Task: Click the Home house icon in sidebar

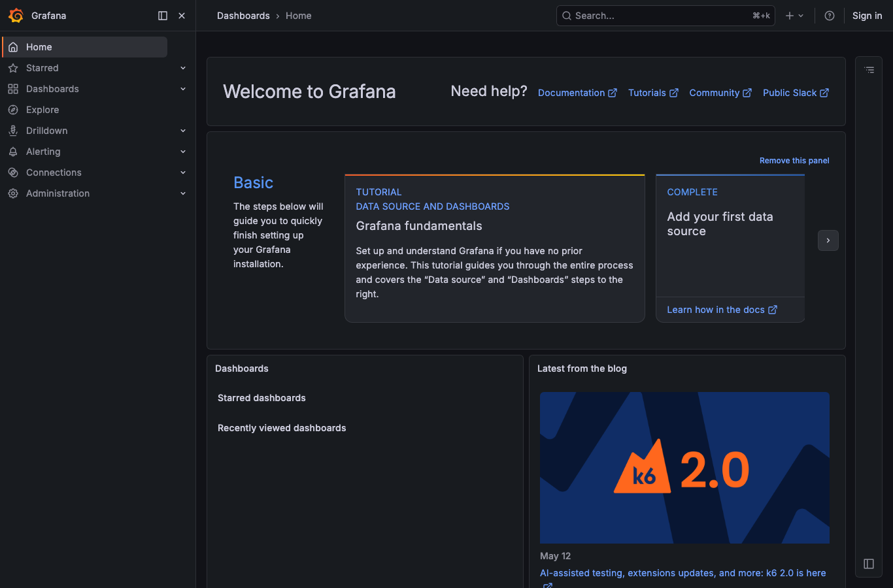Action: [x=13, y=47]
